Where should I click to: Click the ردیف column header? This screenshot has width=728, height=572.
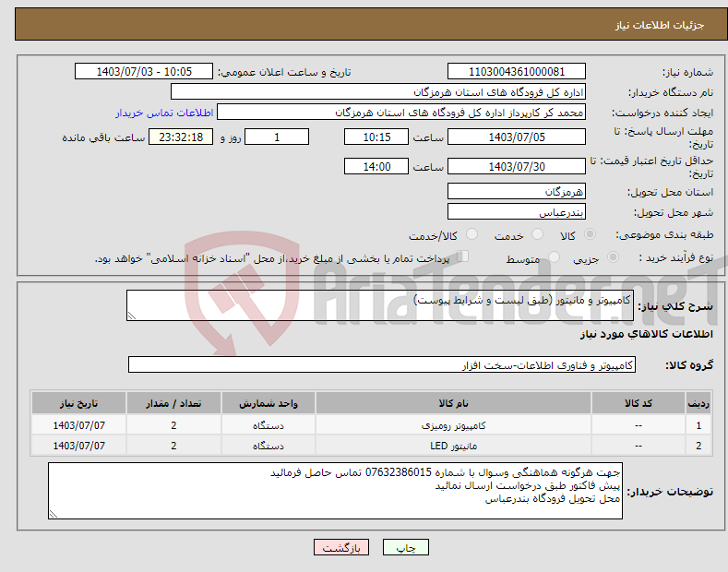[698, 403]
